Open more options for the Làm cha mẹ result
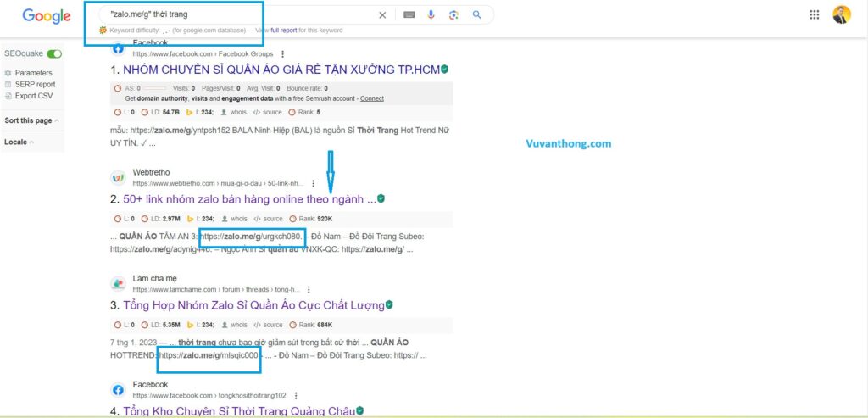The image size is (868, 418). (309, 290)
